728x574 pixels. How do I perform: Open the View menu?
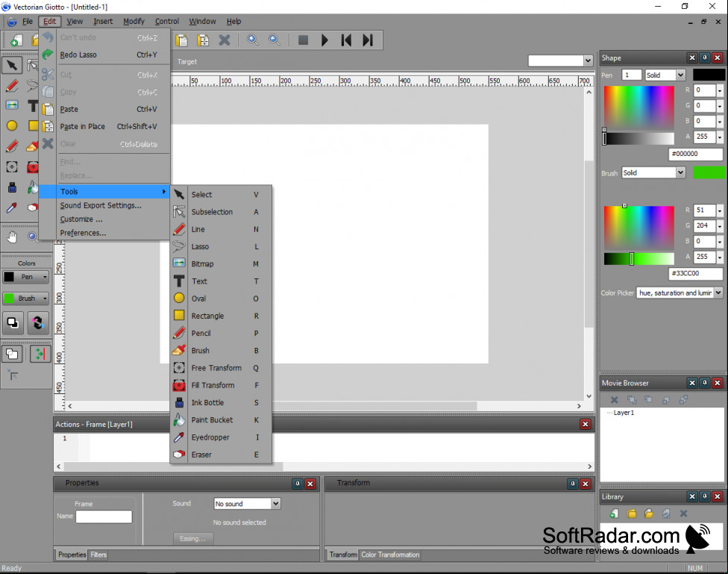coord(75,22)
